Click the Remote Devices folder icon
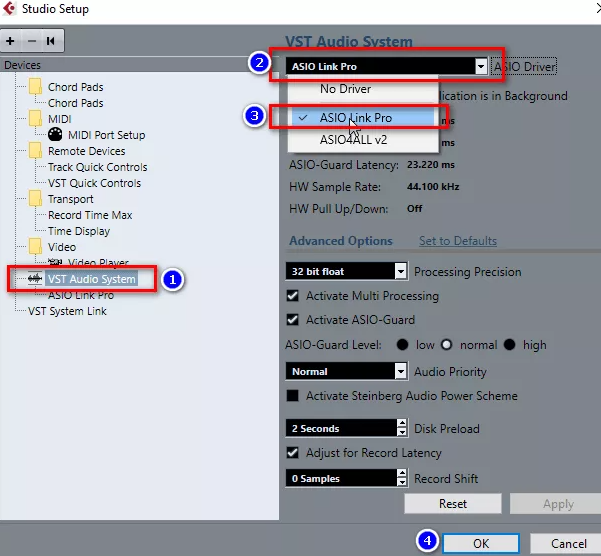 point(36,151)
